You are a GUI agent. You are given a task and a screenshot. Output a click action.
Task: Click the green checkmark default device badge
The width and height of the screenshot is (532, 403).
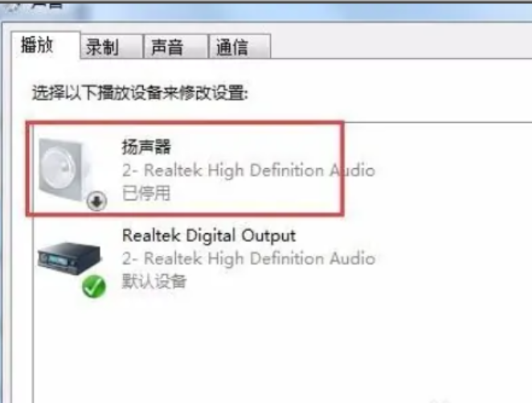pyautogui.click(x=94, y=286)
